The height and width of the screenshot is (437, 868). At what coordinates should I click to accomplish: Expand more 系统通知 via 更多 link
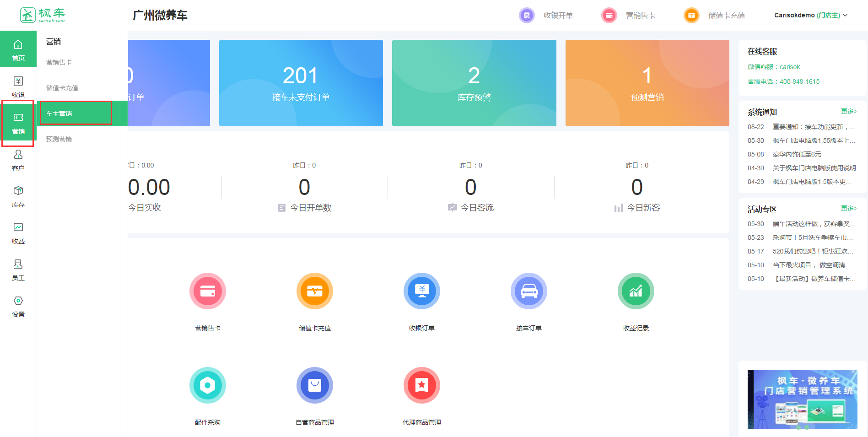point(848,111)
